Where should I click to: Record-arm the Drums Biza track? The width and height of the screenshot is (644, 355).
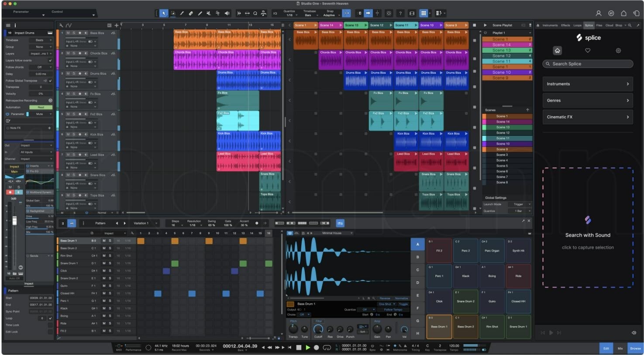pyautogui.click(x=80, y=73)
